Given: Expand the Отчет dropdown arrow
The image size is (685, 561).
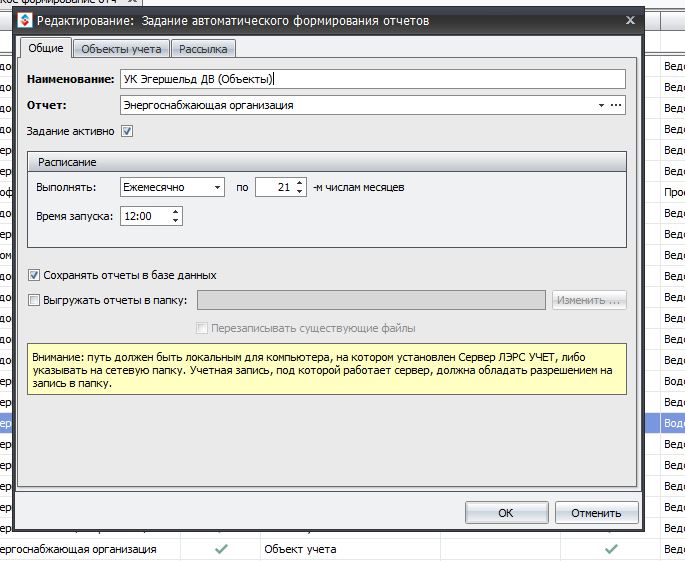Looking at the screenshot, I should pyautogui.click(x=601, y=105).
